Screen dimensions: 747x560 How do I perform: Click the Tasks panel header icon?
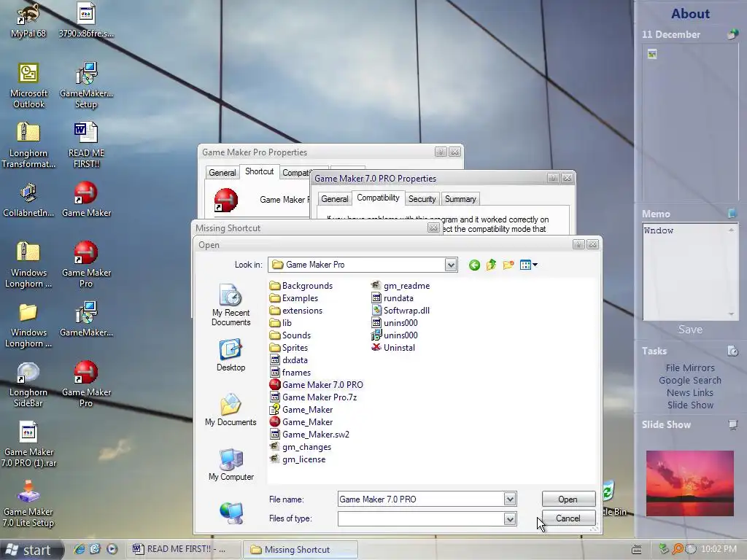tap(732, 351)
